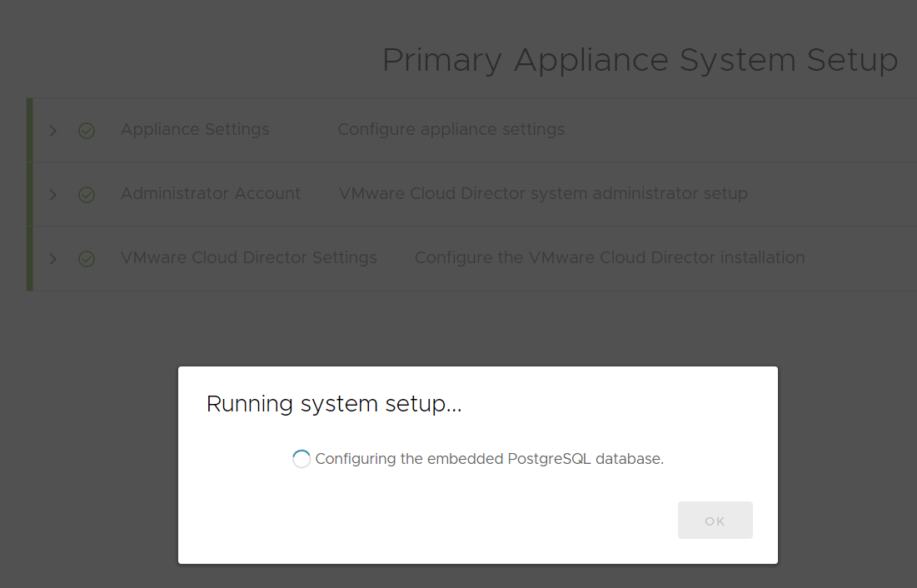Expand the VMware Cloud Director Settings chevron
This screenshot has height=588, width=917.
52,258
